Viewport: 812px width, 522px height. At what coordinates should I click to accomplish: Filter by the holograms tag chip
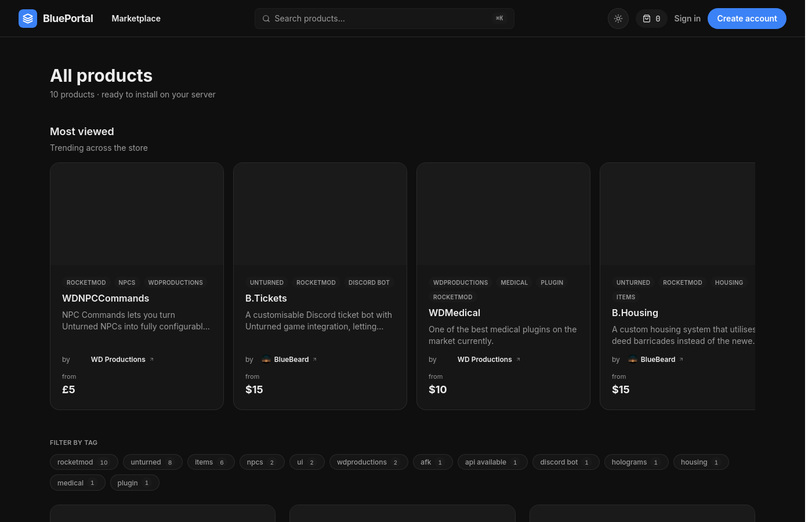point(636,462)
